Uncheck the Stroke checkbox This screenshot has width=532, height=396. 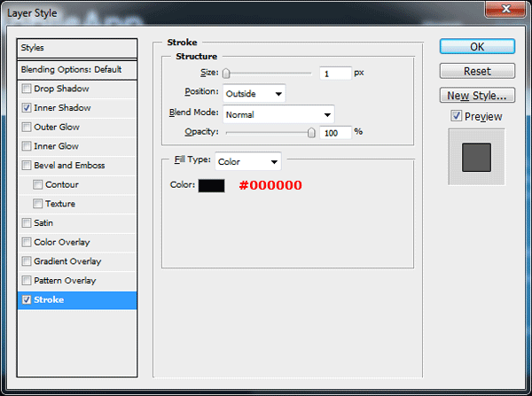(27, 299)
